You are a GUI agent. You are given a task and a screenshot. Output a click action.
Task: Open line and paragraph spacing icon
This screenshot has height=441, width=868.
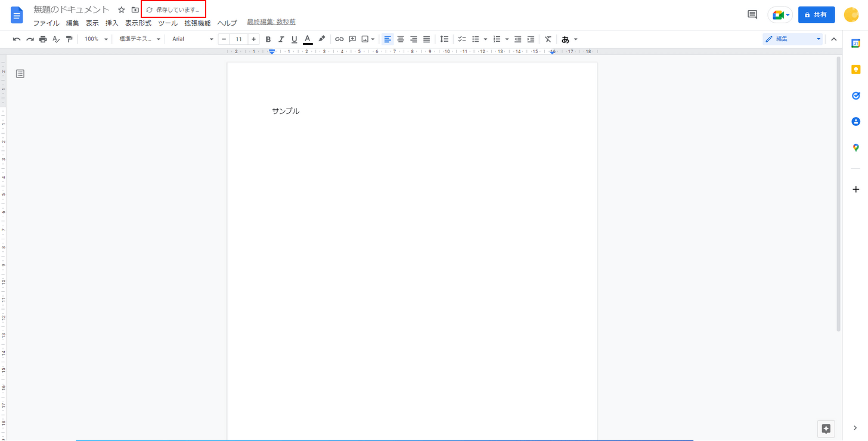point(444,39)
